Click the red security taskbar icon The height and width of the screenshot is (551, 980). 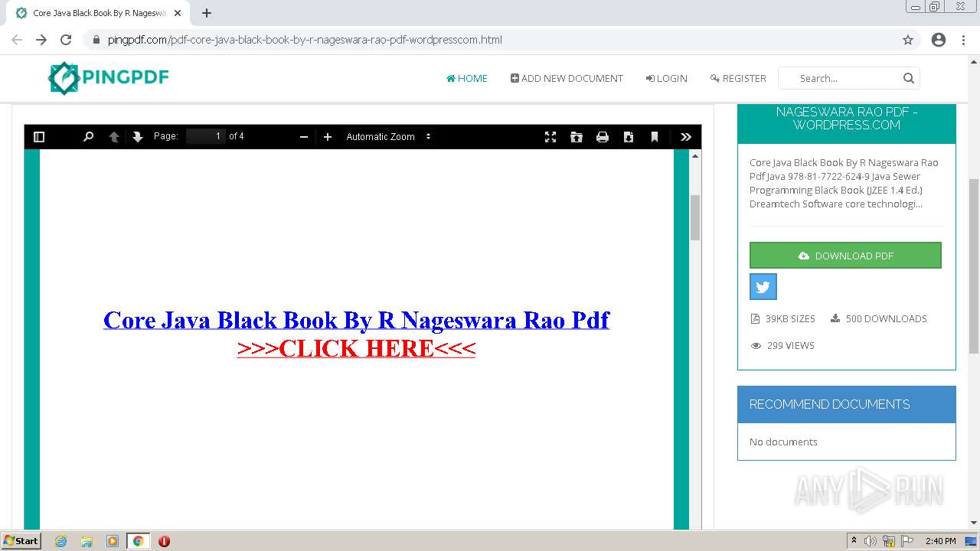(x=164, y=541)
